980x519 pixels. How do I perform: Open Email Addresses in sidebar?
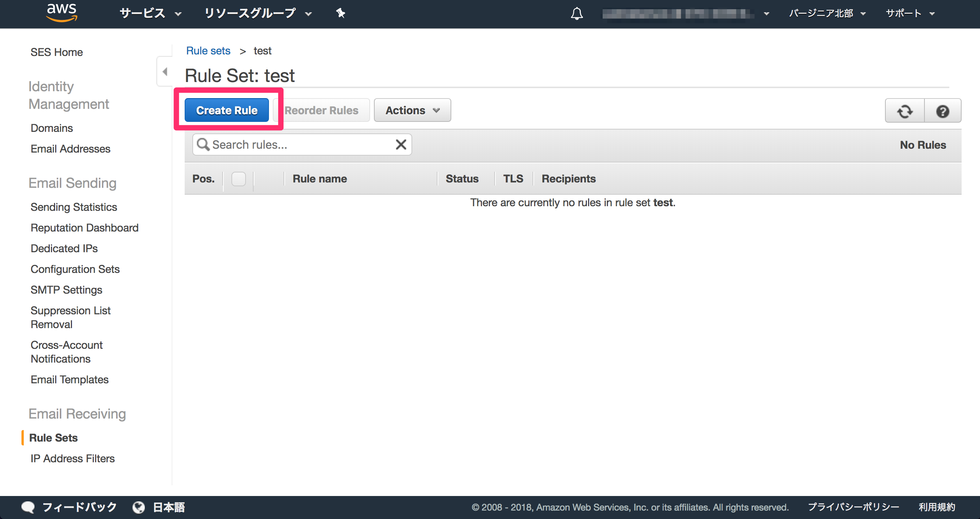(70, 149)
